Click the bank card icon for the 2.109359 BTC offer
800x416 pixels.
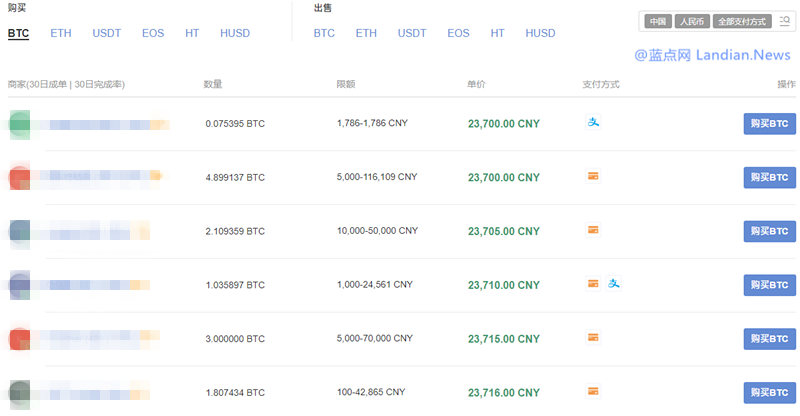pyautogui.click(x=593, y=230)
